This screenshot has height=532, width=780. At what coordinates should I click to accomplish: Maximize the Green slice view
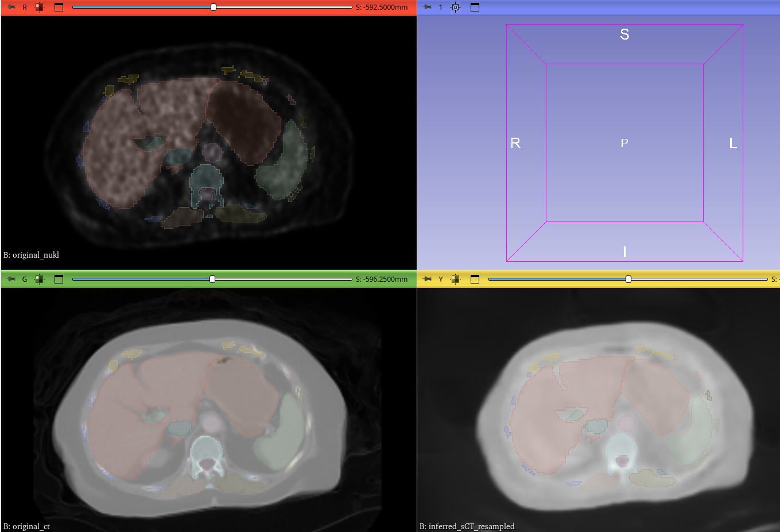coord(59,279)
